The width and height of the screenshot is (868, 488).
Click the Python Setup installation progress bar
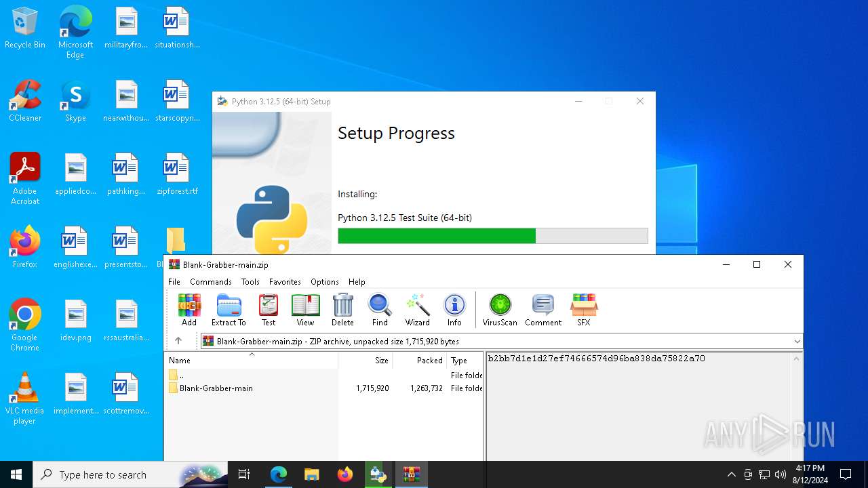(x=493, y=236)
